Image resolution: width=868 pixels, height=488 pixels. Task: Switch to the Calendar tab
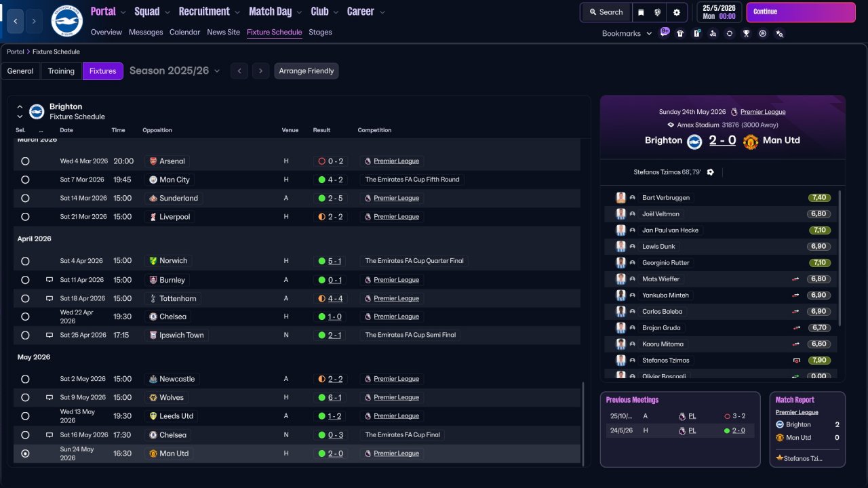185,32
